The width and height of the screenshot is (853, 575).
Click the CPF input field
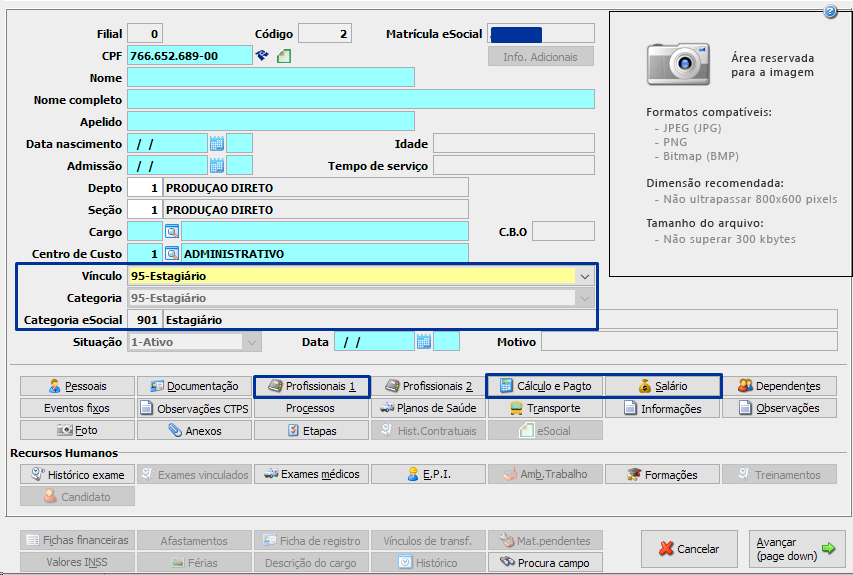coord(190,55)
